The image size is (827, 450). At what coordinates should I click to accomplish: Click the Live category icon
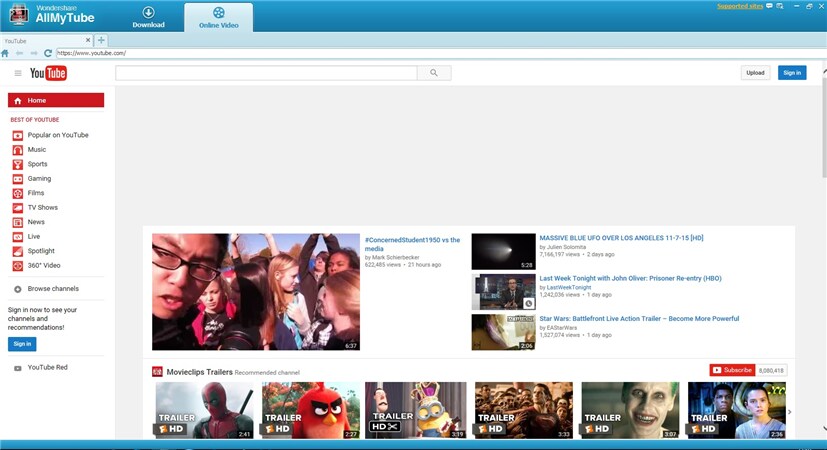pos(18,237)
